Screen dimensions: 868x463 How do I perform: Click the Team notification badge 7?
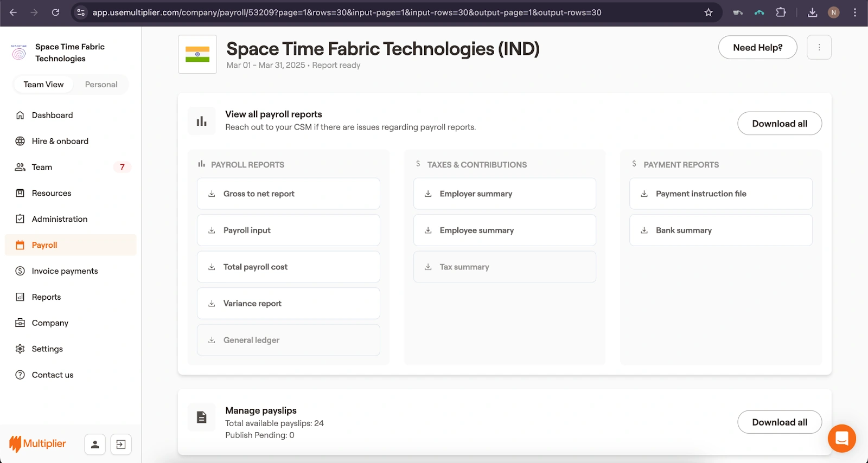[122, 167]
